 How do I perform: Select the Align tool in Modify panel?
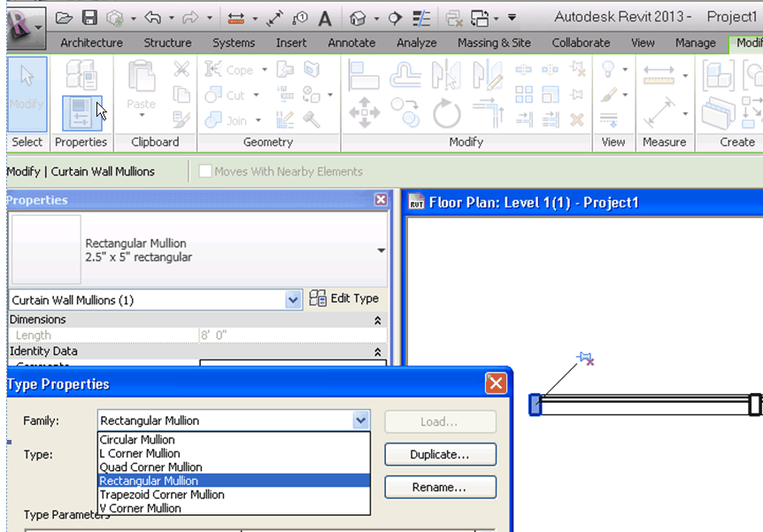tap(364, 75)
